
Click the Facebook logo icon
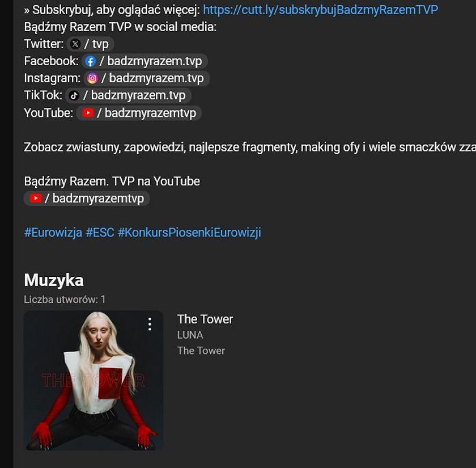pyautogui.click(x=90, y=61)
